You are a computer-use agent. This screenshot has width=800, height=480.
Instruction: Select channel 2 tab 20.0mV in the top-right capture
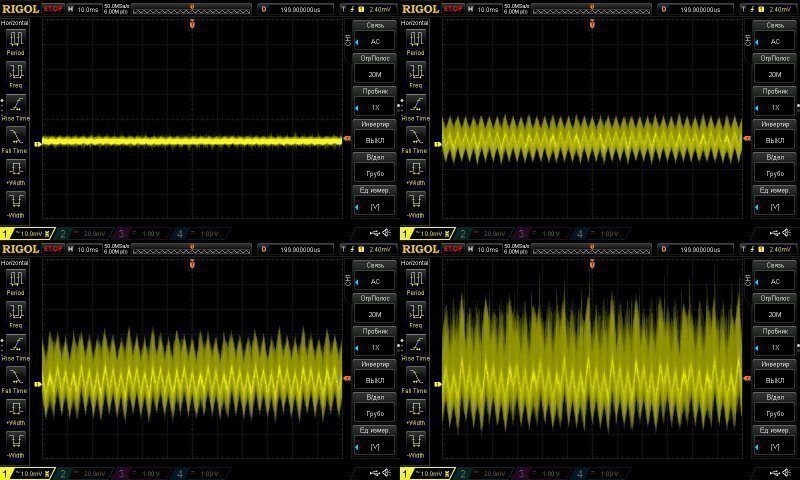(485, 234)
